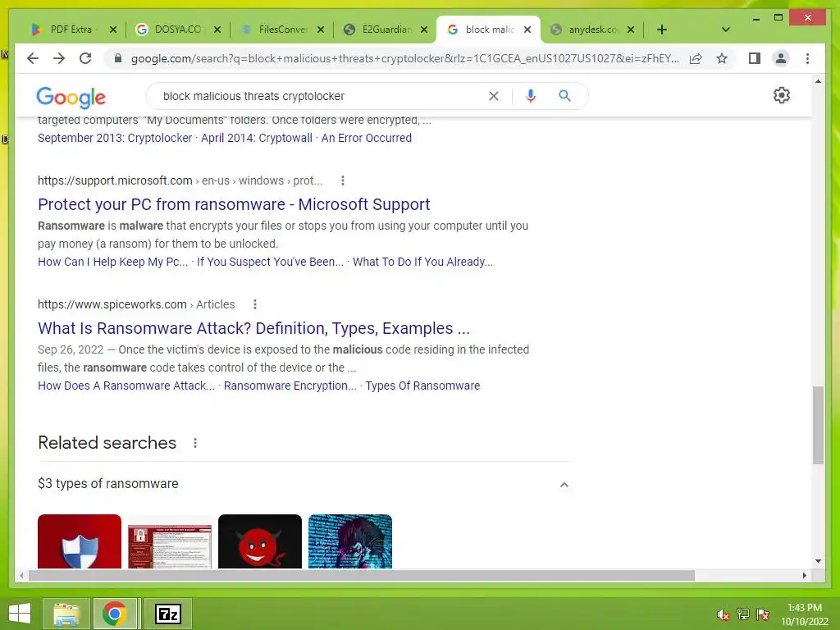840x630 pixels.
Task: Focus the address bar URL
Action: point(405,58)
